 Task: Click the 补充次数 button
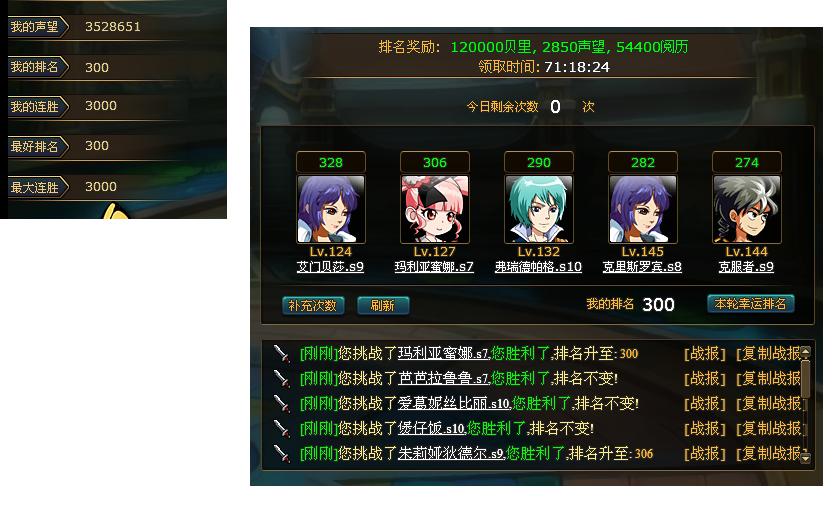[313, 305]
